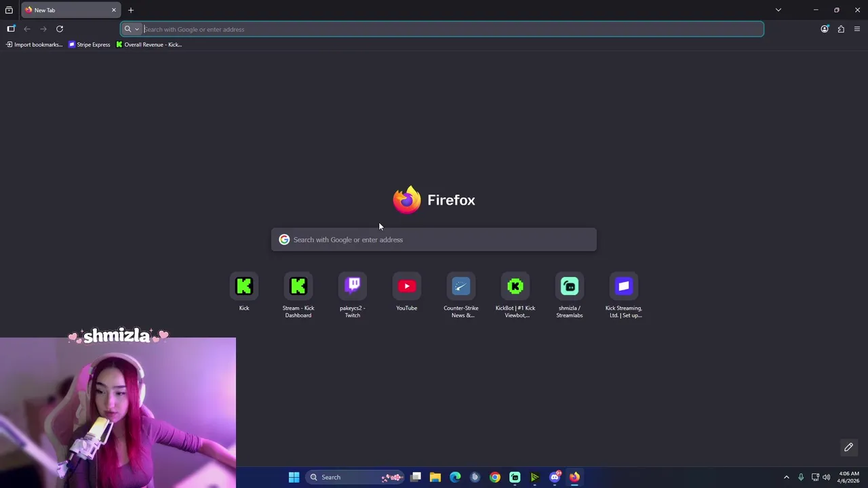Click the network display tray icon
This screenshot has width=868, height=488.
pos(815,477)
